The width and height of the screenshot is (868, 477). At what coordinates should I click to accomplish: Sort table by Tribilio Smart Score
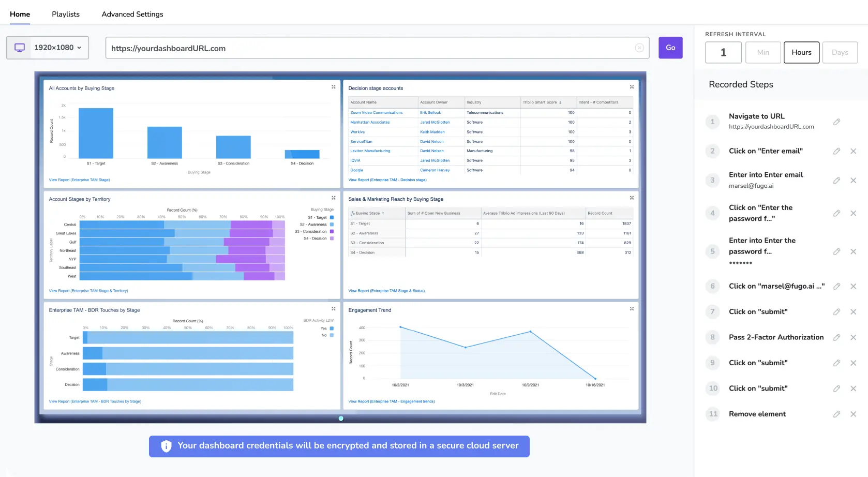click(x=548, y=102)
